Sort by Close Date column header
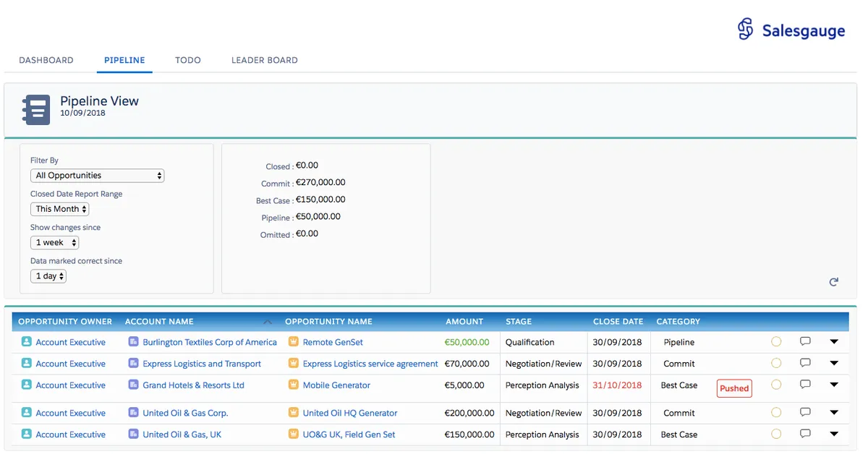The image size is (868, 462). 618,322
